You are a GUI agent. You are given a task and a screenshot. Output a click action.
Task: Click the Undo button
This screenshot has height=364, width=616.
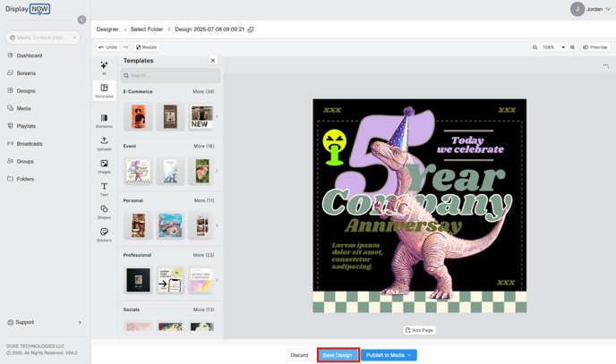[108, 47]
